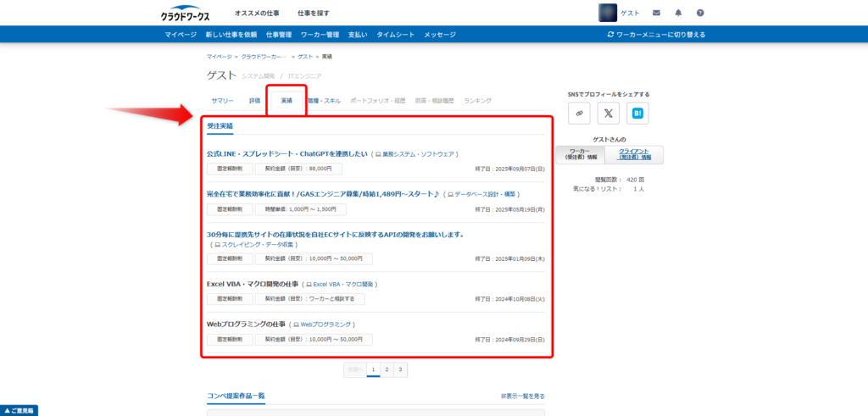Click the ゲスト user avatar image
This screenshot has width=868, height=416.
pos(608,13)
